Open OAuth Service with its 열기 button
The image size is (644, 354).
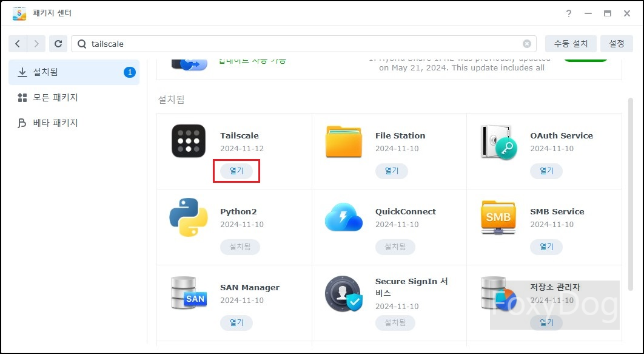pyautogui.click(x=546, y=171)
